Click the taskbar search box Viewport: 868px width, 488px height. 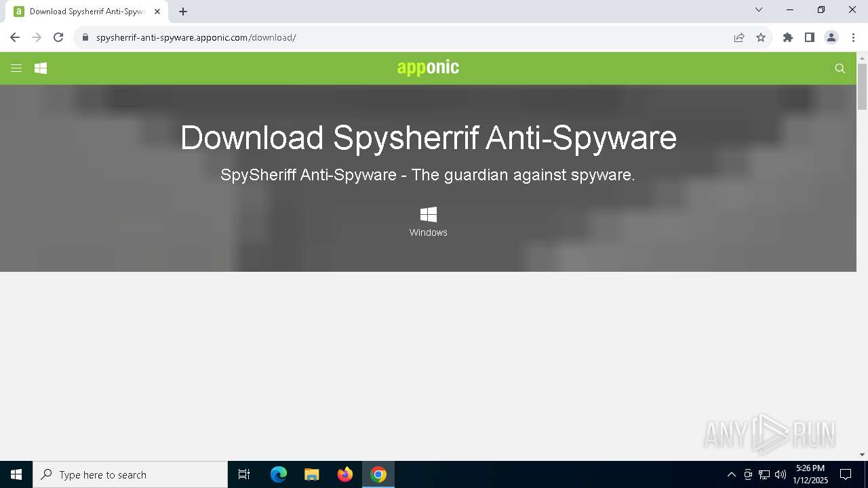click(130, 474)
